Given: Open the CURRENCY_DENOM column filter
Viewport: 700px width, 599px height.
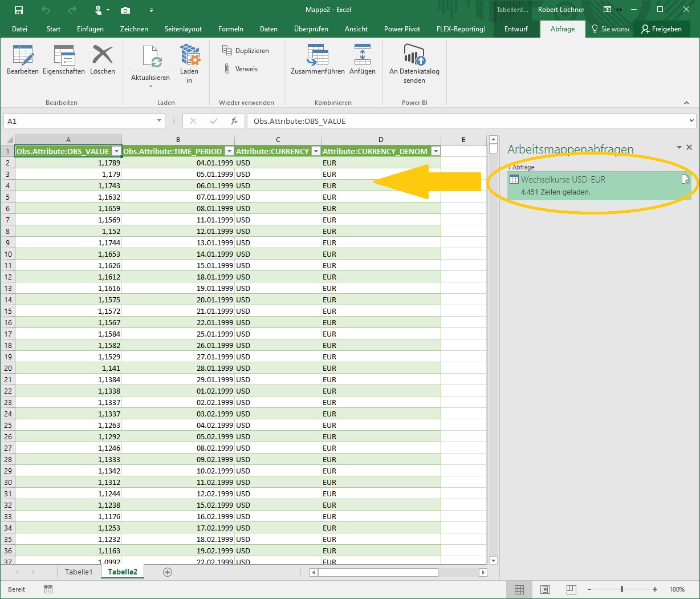Looking at the screenshot, I should point(436,151).
